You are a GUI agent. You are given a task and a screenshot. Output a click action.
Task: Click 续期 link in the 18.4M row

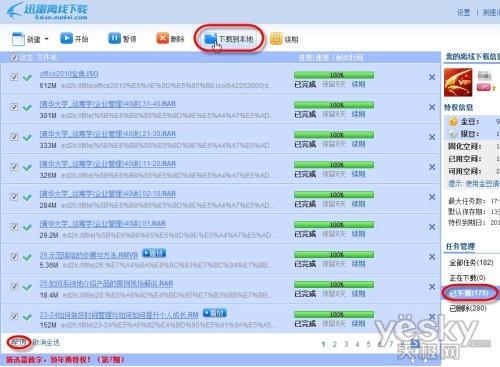click(x=359, y=294)
